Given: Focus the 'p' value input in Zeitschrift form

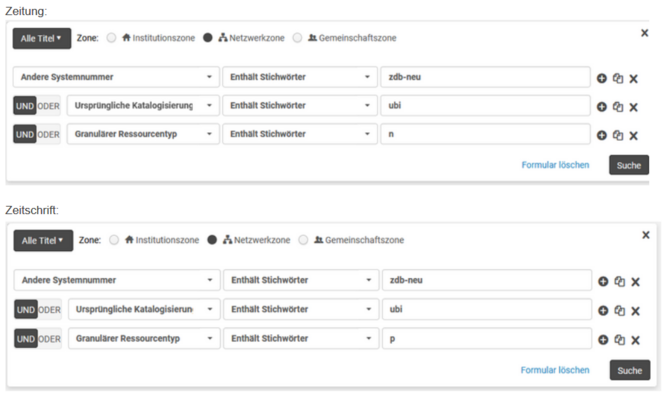Looking at the screenshot, I should [487, 338].
